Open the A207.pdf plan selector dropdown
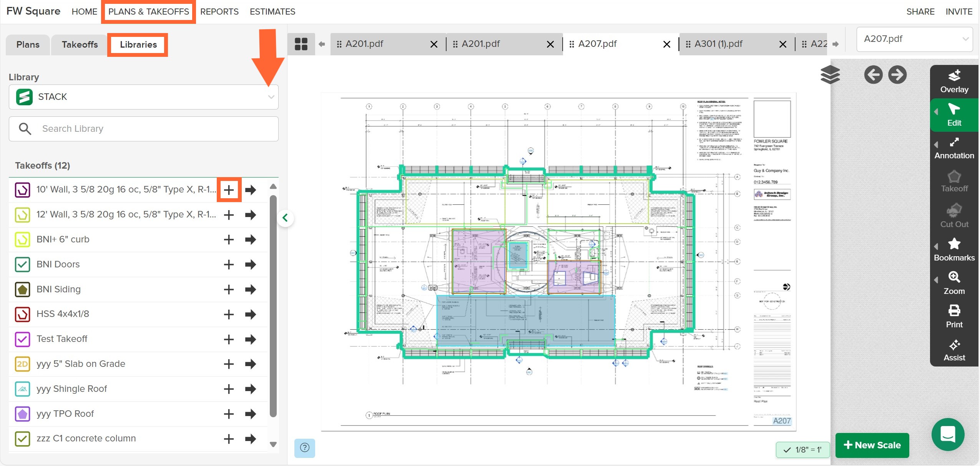The width and height of the screenshot is (980, 466). (x=914, y=39)
